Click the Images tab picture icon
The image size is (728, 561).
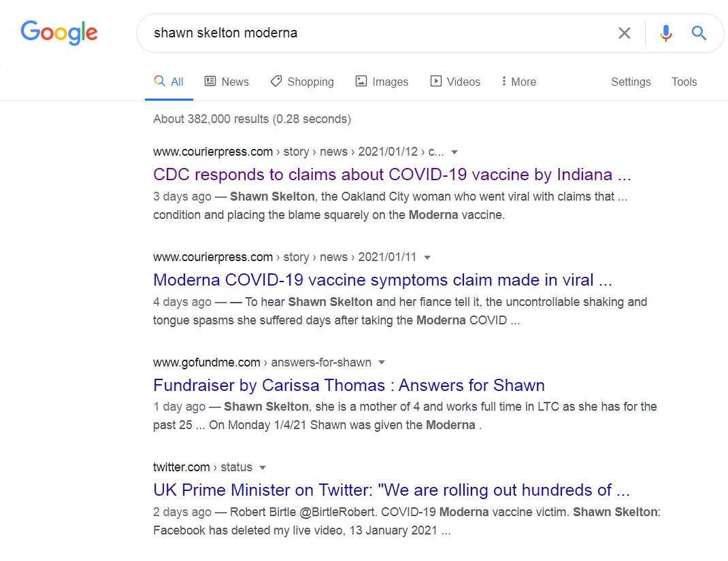pyautogui.click(x=361, y=81)
